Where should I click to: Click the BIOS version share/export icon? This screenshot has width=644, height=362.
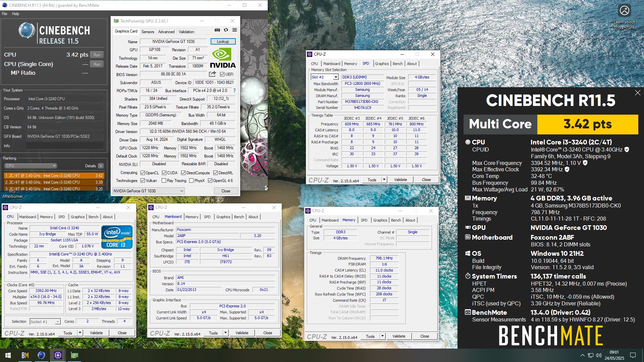click(x=212, y=74)
